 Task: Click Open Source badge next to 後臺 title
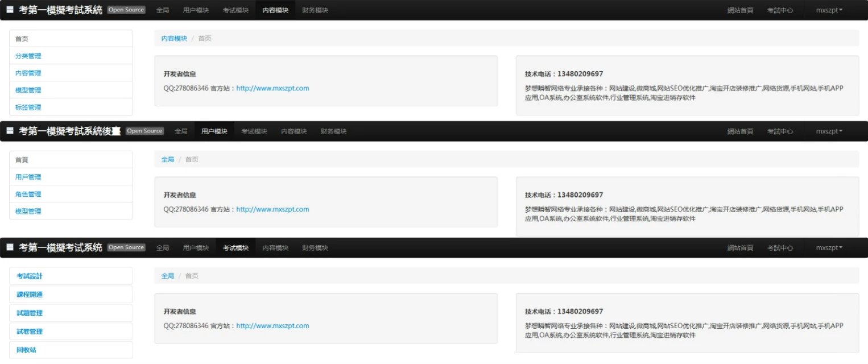pyautogui.click(x=144, y=131)
